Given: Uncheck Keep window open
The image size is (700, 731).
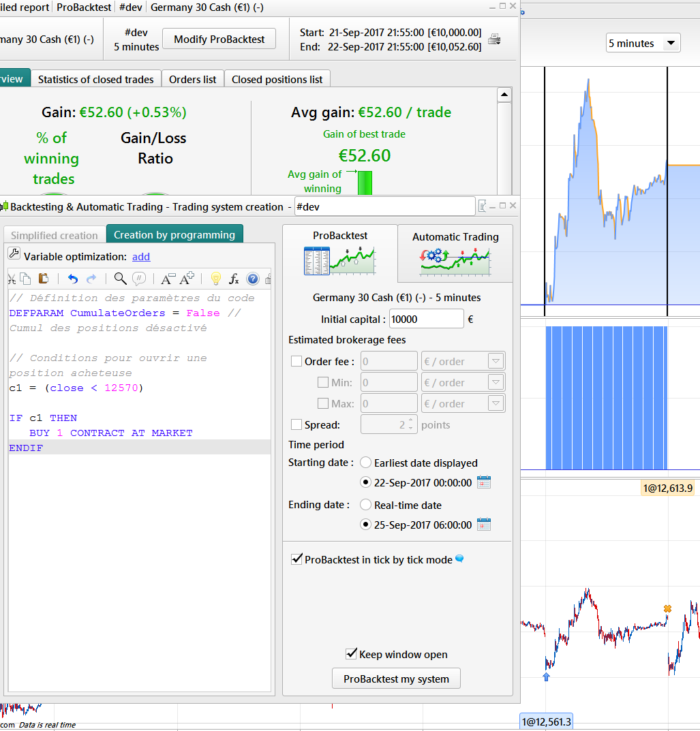Looking at the screenshot, I should [x=351, y=653].
